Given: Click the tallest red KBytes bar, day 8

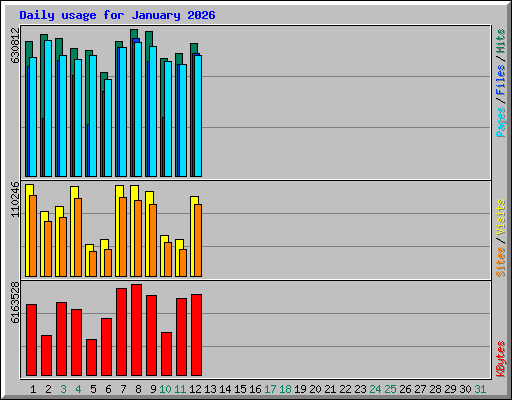Looking at the screenshot, I should (x=136, y=330).
